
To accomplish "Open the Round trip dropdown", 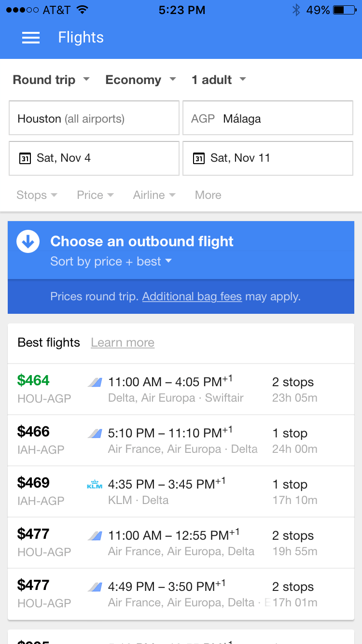I will [x=51, y=80].
